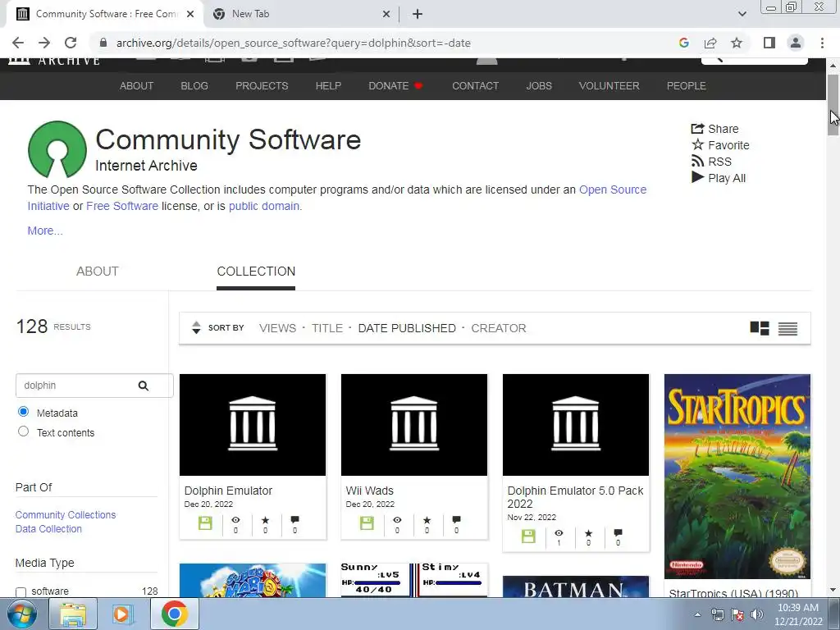Open VOLUNTEER in the Archive nav bar

(x=609, y=85)
